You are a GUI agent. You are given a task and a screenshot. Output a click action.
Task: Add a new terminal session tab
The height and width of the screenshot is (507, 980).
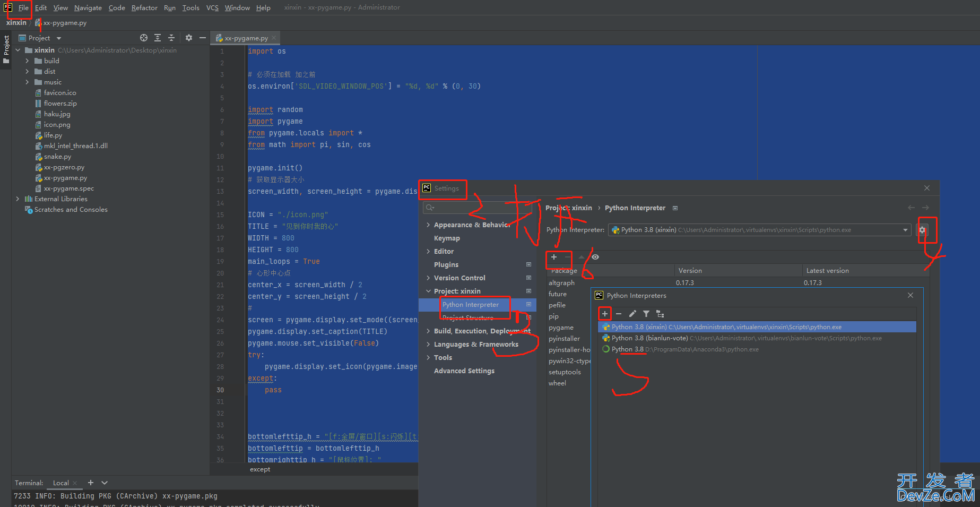pyautogui.click(x=91, y=483)
